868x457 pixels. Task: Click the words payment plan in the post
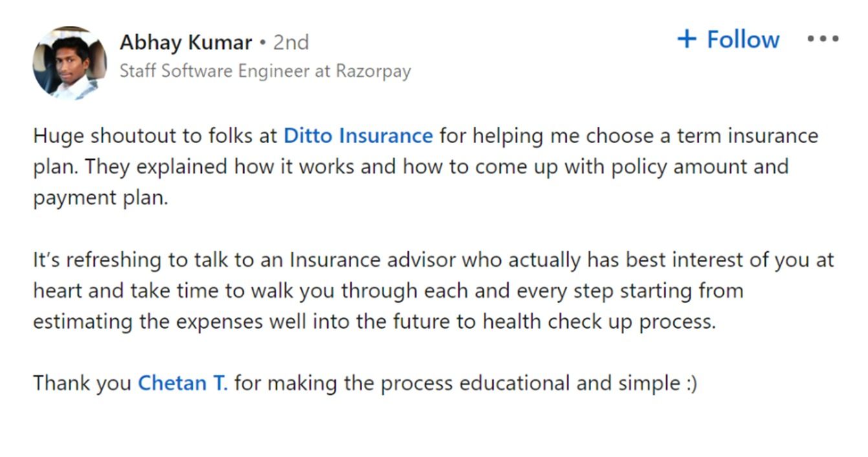click(x=100, y=198)
